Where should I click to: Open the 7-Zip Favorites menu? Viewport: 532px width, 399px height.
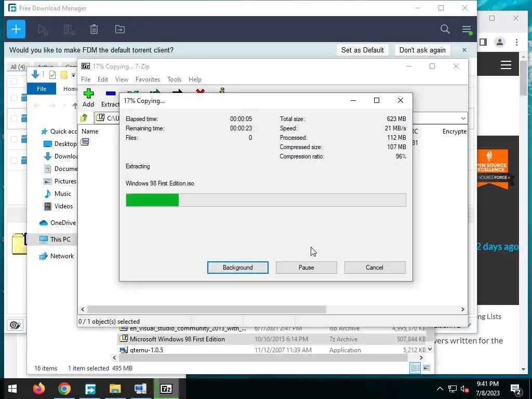(x=148, y=79)
